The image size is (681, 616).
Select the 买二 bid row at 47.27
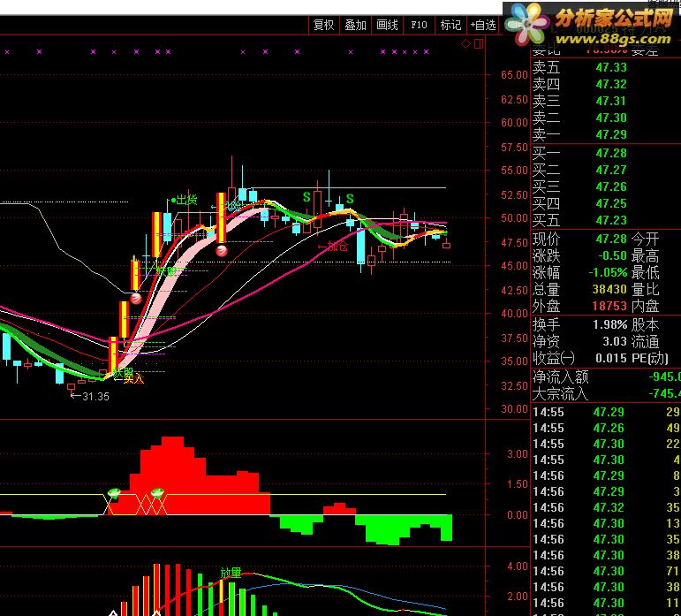606,170
